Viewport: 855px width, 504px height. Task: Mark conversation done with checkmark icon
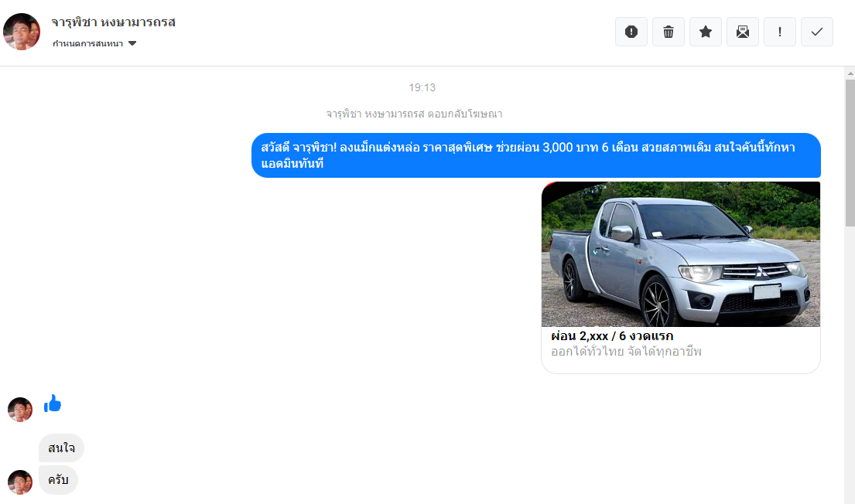click(x=816, y=32)
